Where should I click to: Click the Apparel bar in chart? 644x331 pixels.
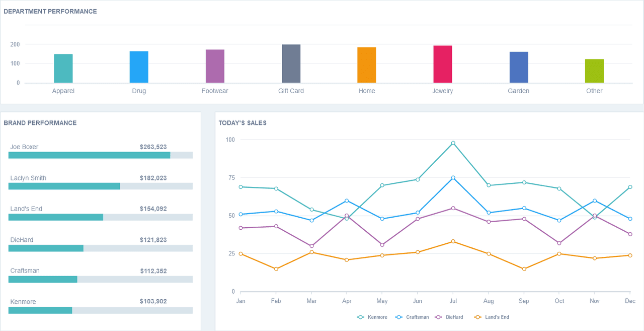pyautogui.click(x=63, y=69)
